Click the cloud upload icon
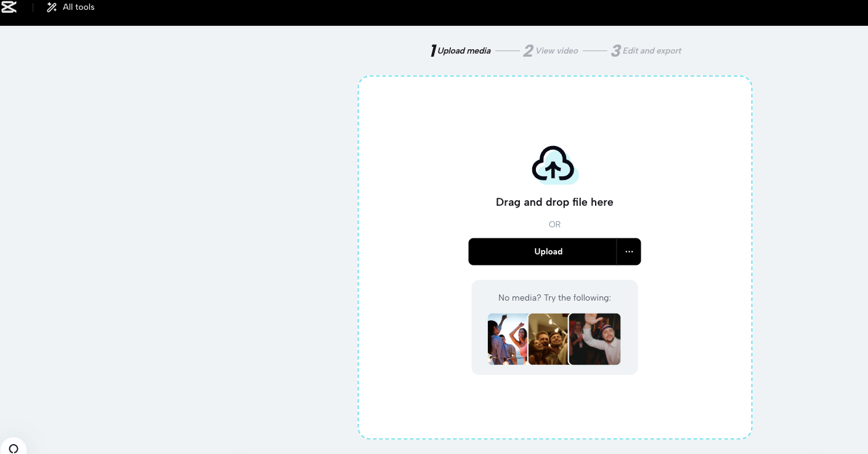Viewport: 868px width, 454px height. click(553, 164)
